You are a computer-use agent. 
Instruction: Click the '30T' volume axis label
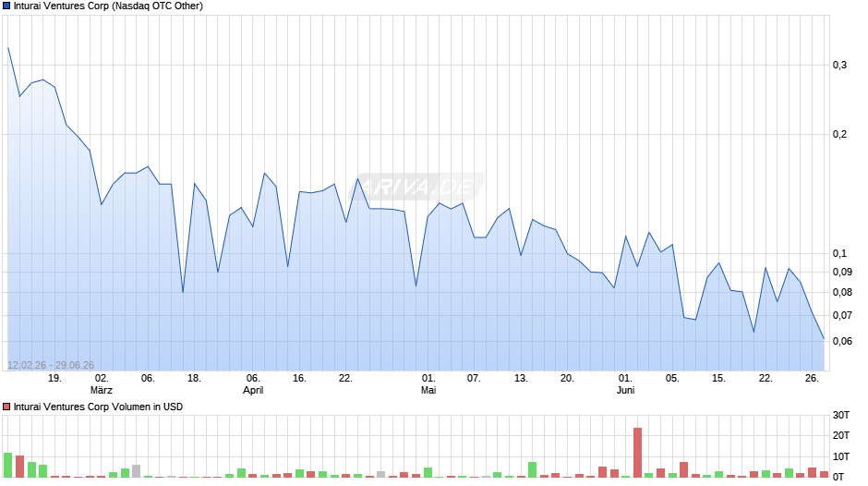tap(841, 415)
